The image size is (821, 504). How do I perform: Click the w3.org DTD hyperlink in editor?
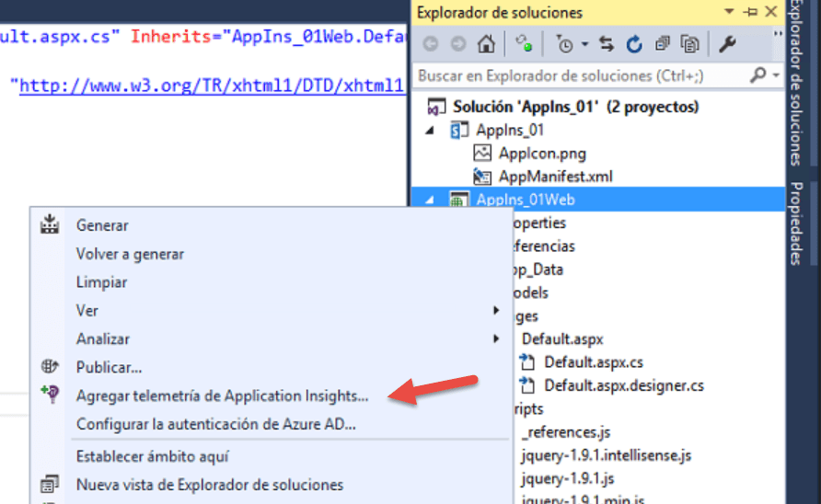coord(212,86)
